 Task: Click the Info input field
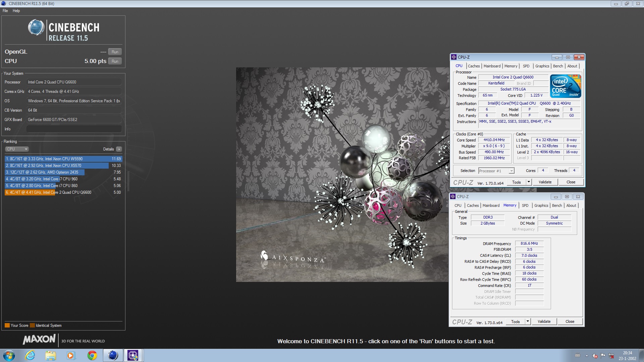pos(74,129)
